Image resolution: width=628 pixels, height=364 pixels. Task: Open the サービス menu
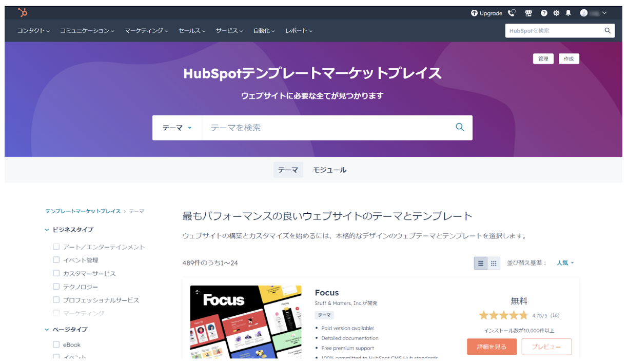click(x=229, y=31)
